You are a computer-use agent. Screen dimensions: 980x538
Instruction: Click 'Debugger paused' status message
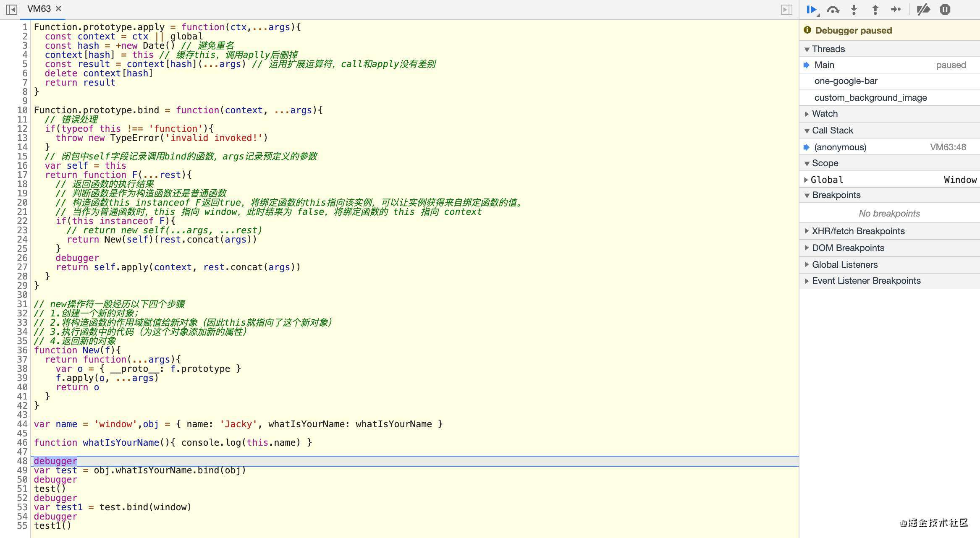[x=853, y=30]
